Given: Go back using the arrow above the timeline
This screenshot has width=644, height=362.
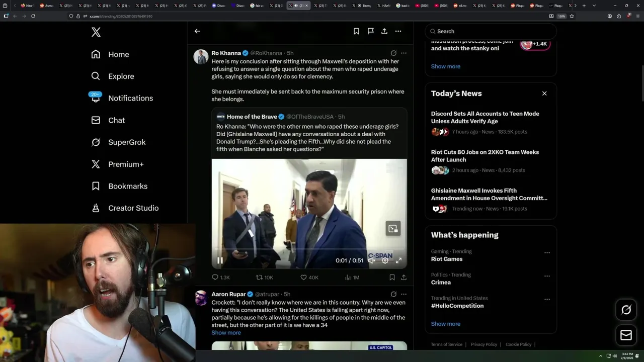Looking at the screenshot, I should (197, 31).
